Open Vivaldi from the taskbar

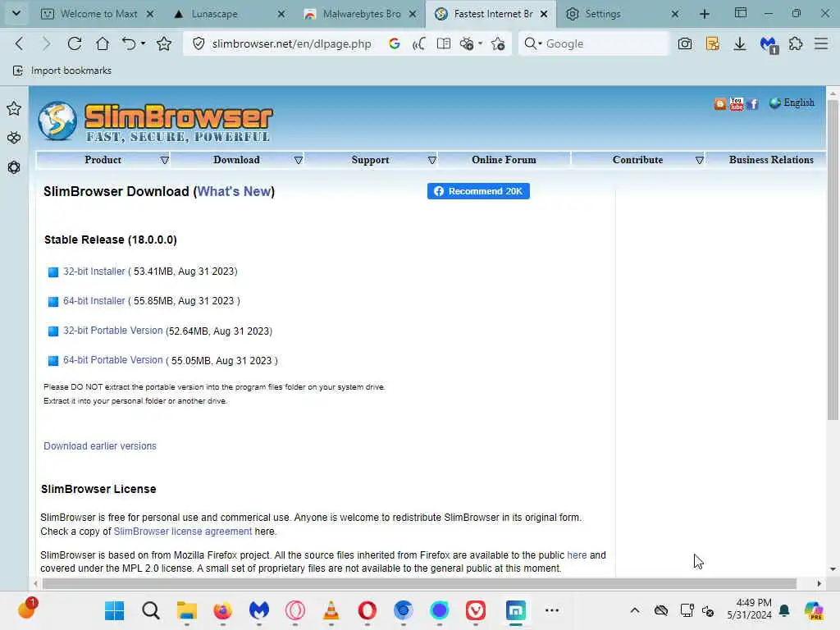[475, 610]
